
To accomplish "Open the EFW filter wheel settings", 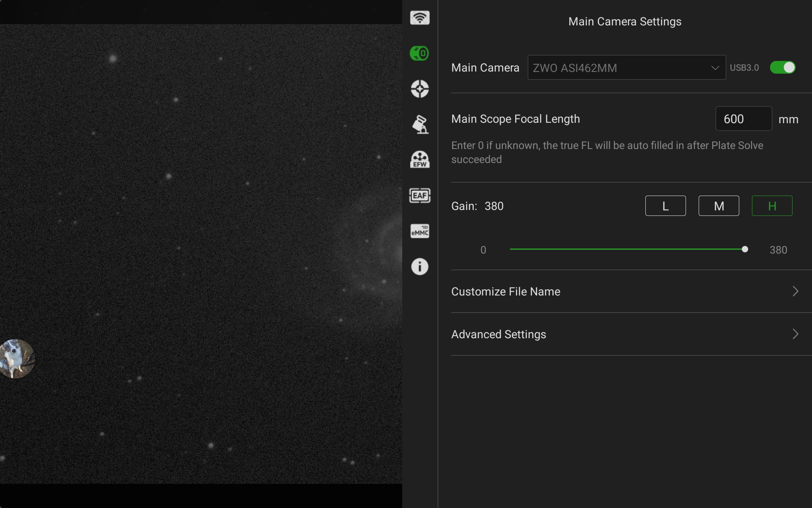I will pos(420,160).
